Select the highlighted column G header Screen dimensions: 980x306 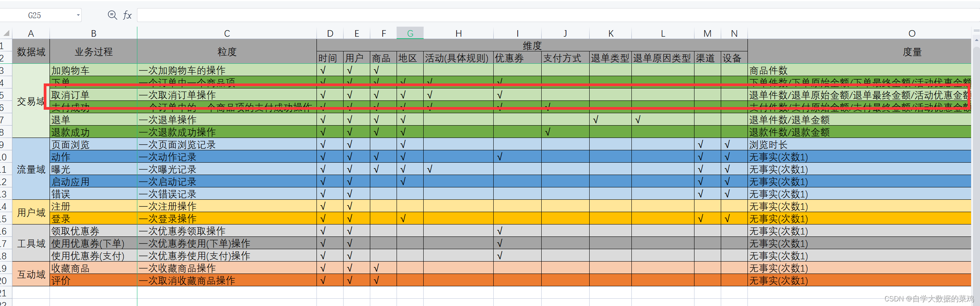(x=410, y=33)
